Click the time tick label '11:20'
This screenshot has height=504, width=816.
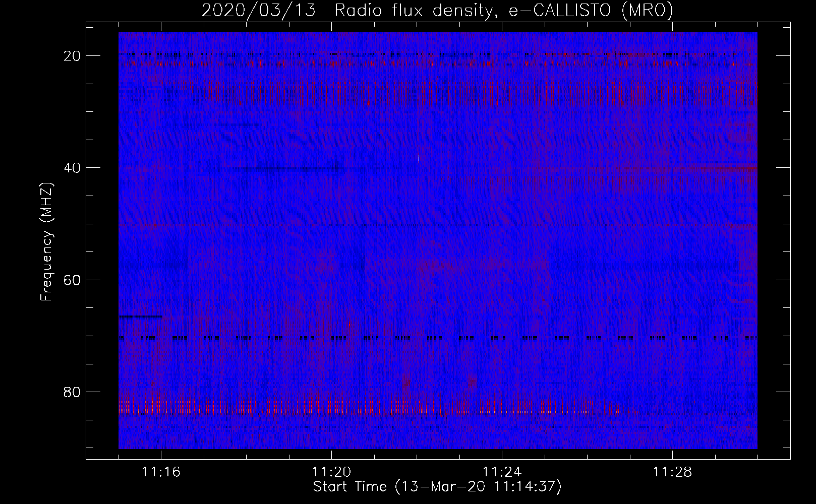coord(332,472)
